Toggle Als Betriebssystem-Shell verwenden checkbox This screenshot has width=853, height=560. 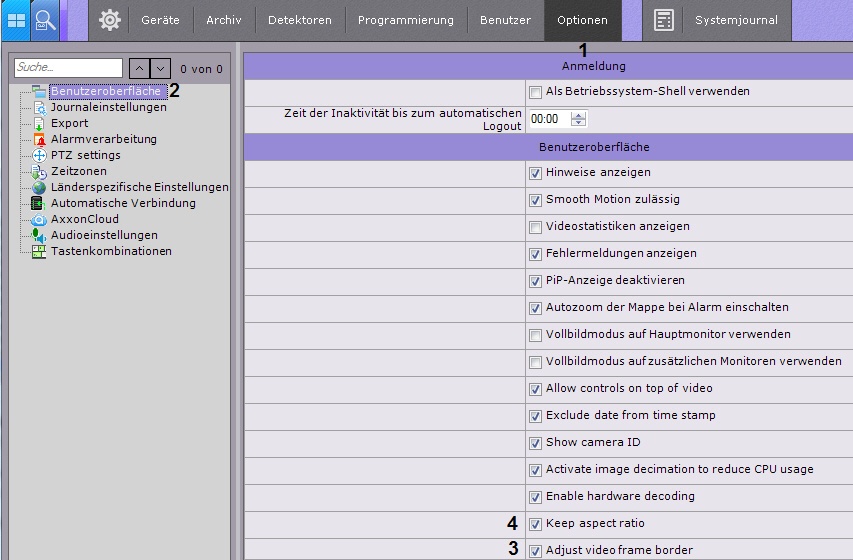(536, 92)
